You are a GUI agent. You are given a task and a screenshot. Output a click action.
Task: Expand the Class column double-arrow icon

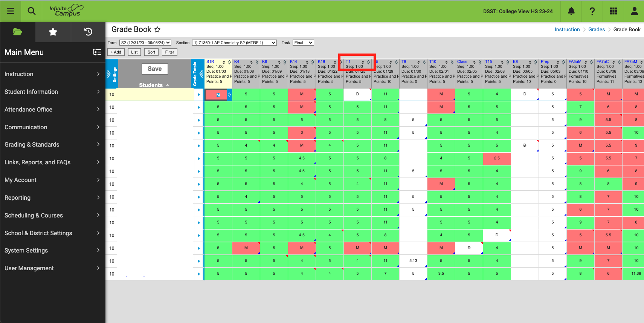pos(480,62)
